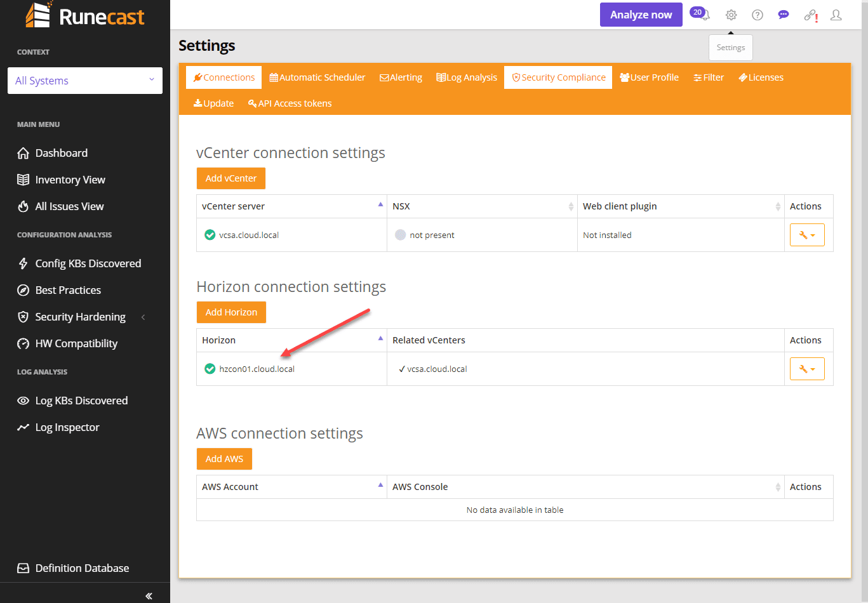The image size is (868, 603).
Task: Open vCenter row wrench actions dropdown
Action: tap(807, 235)
